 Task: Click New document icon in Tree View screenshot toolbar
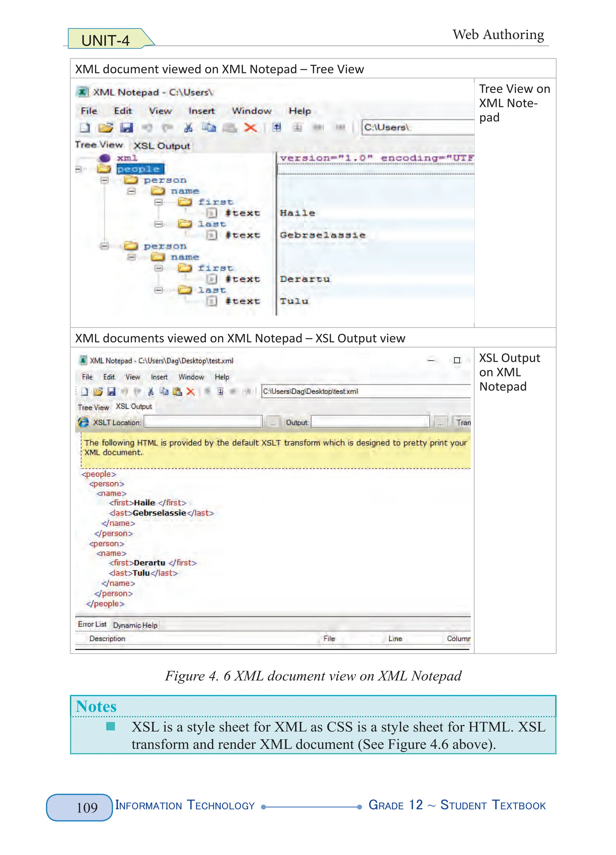(x=85, y=128)
